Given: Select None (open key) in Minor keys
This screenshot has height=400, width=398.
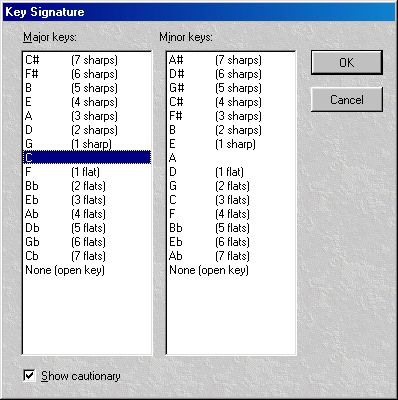Looking at the screenshot, I should point(231,270).
